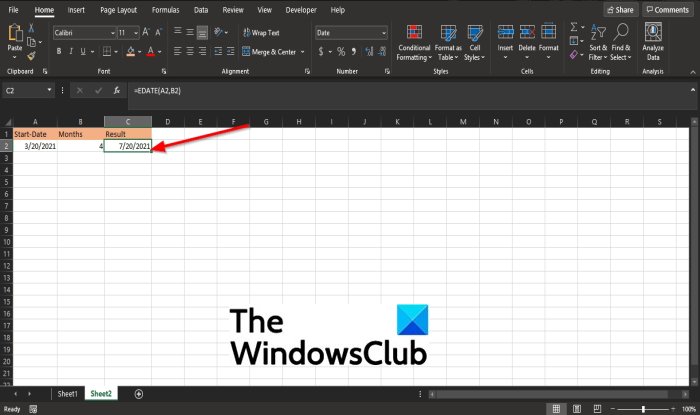Open Merge & Center dropdown arrow

[303, 52]
